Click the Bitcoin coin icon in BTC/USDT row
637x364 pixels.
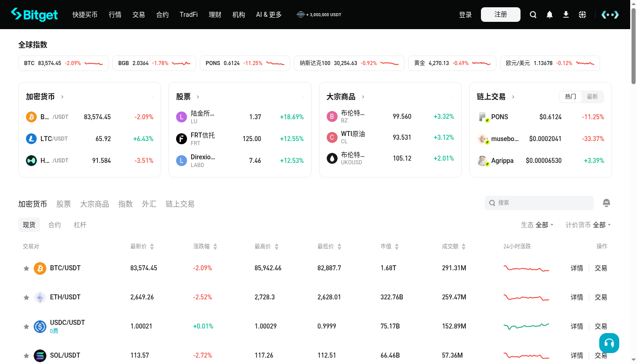40,268
